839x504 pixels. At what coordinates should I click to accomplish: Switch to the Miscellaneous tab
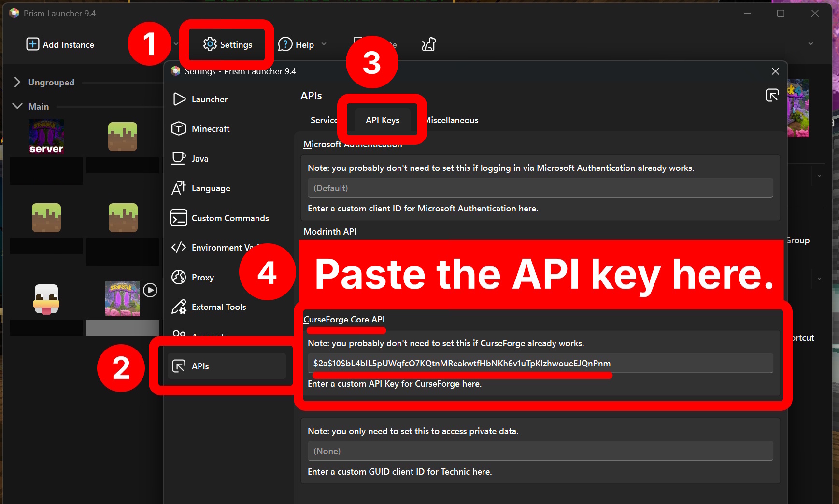(x=453, y=120)
